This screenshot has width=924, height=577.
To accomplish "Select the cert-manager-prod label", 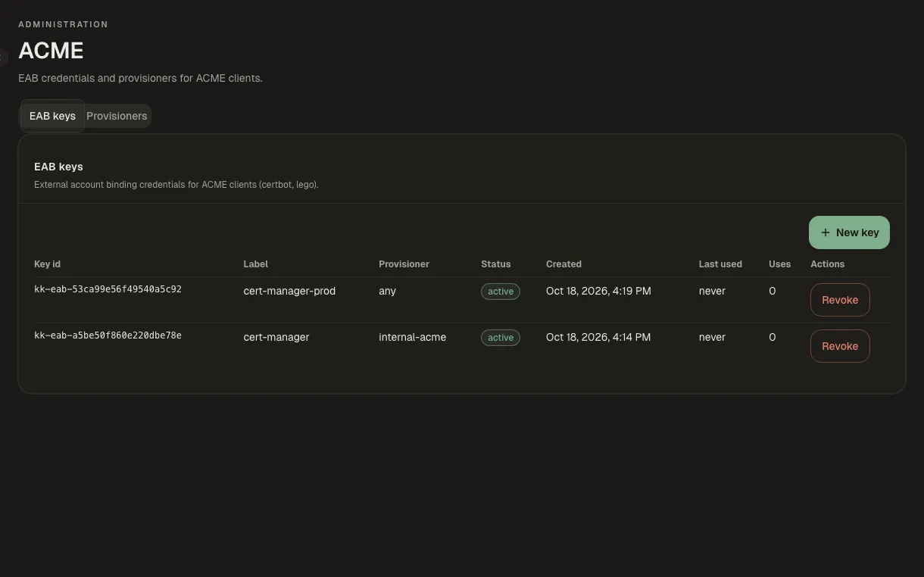I will pos(289,291).
